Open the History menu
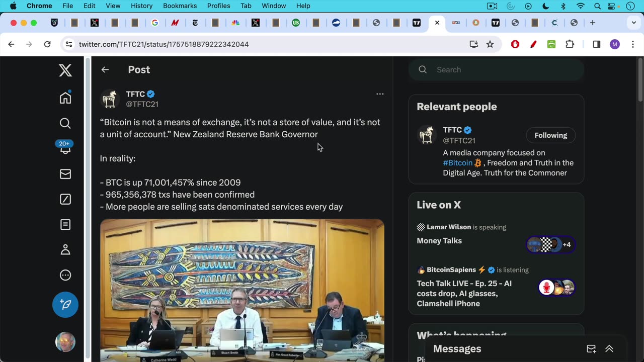This screenshot has width=644, height=362. 141,6
